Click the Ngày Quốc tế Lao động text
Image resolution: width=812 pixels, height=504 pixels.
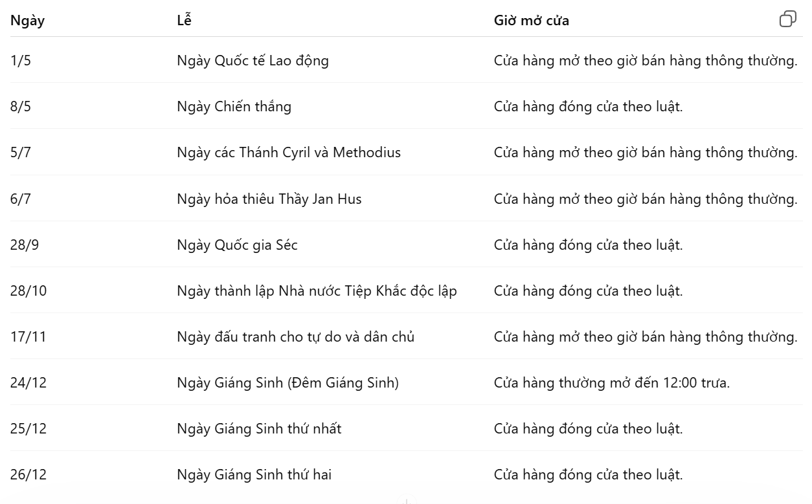click(x=253, y=61)
